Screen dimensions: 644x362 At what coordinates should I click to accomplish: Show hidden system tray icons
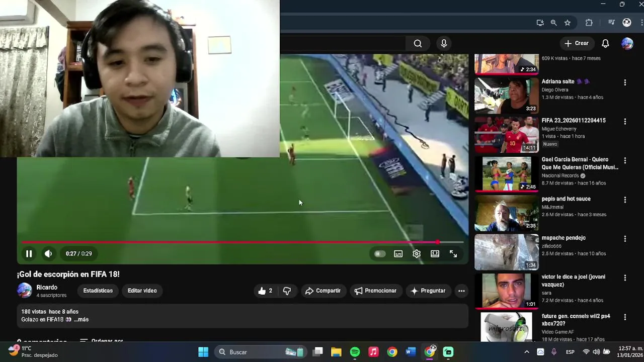click(x=527, y=352)
